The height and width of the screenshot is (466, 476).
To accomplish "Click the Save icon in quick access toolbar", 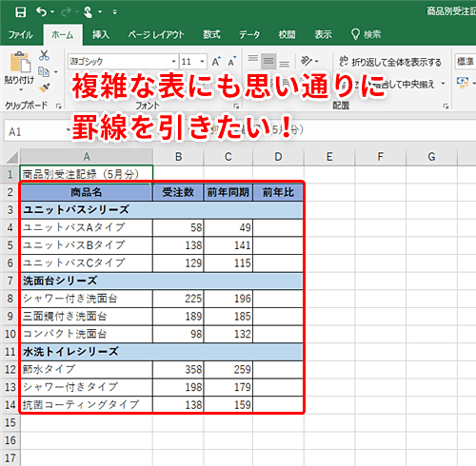I will pyautogui.click(x=21, y=12).
